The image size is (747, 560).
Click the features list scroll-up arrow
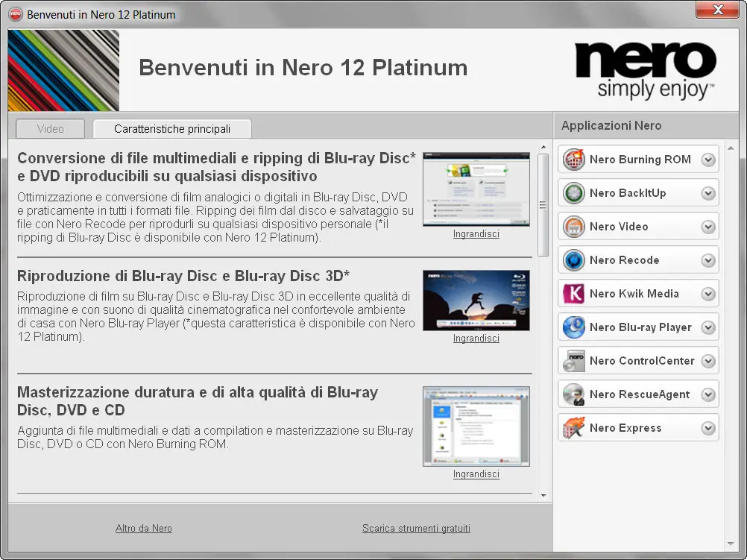543,147
